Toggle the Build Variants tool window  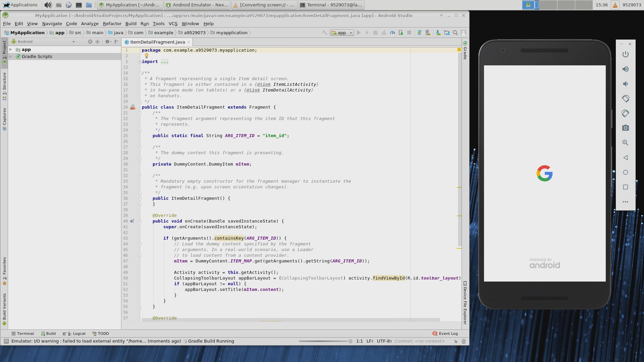coord(4,309)
